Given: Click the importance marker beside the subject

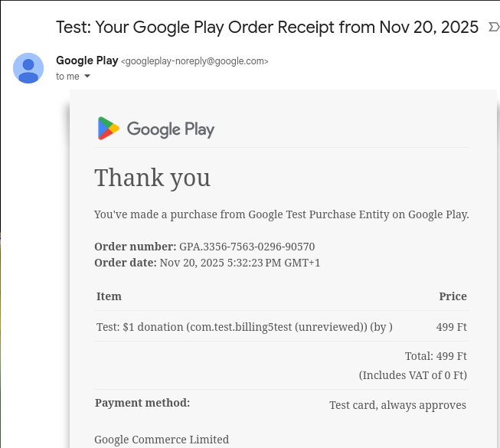Looking at the screenshot, I should coord(492,28).
